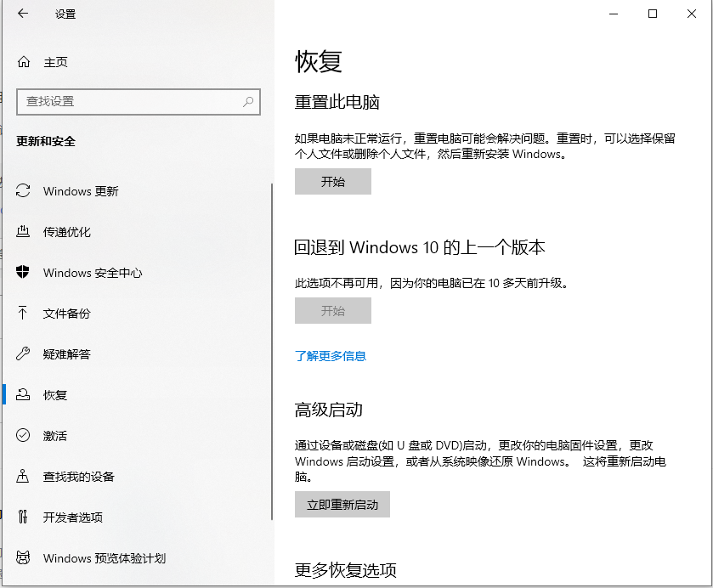
Task: Click the sidebar vertical scrollbar
Action: tap(272, 352)
